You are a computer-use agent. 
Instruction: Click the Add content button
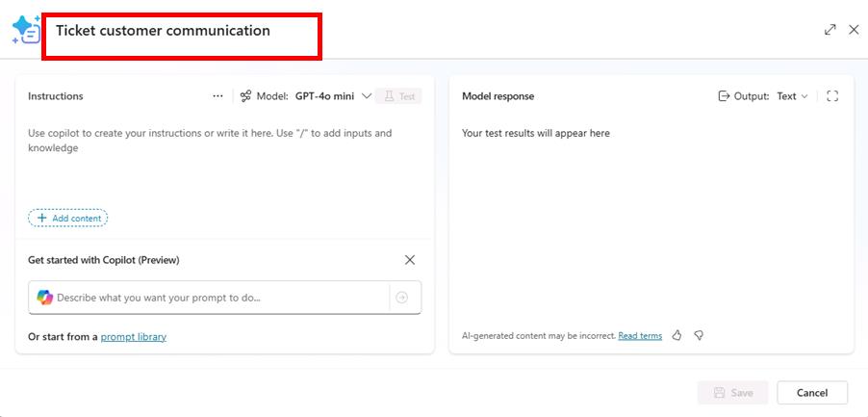point(68,219)
